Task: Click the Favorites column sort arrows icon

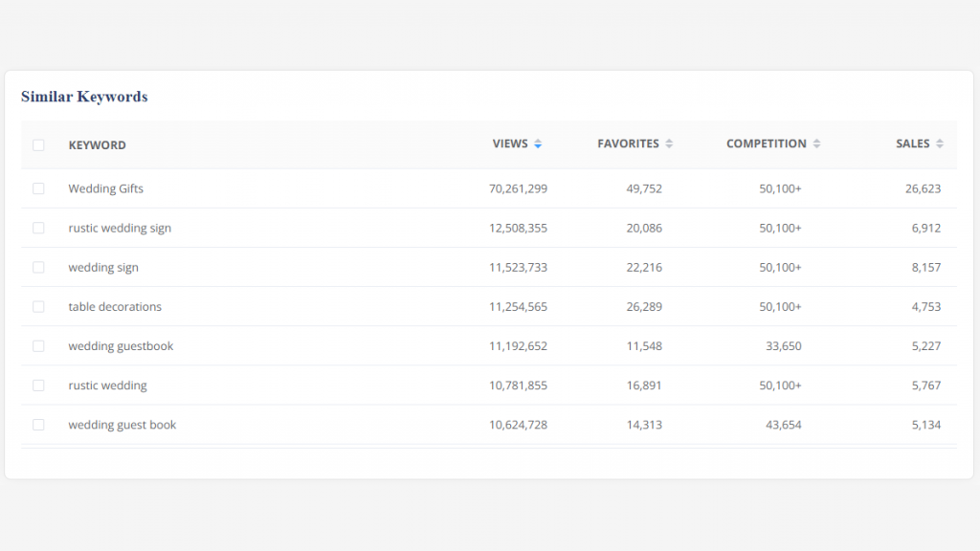Action: click(669, 144)
